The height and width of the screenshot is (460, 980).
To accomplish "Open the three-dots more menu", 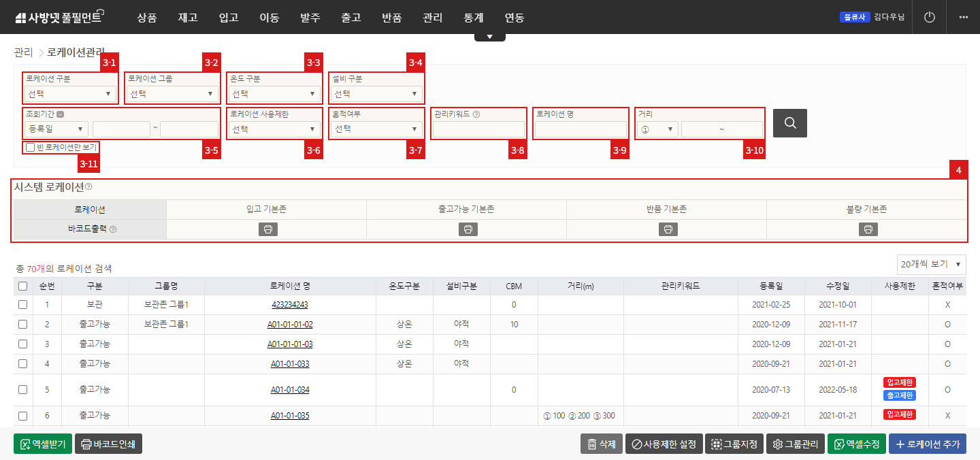I will pyautogui.click(x=963, y=17).
